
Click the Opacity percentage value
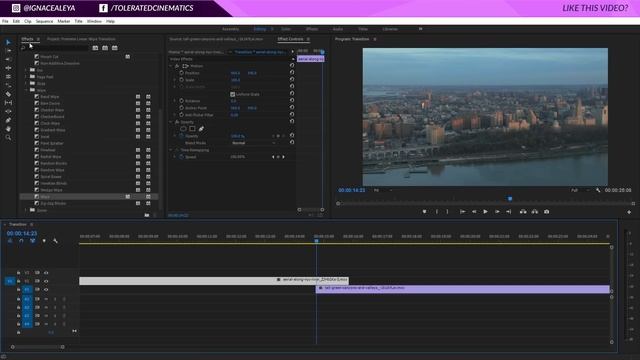coord(238,136)
